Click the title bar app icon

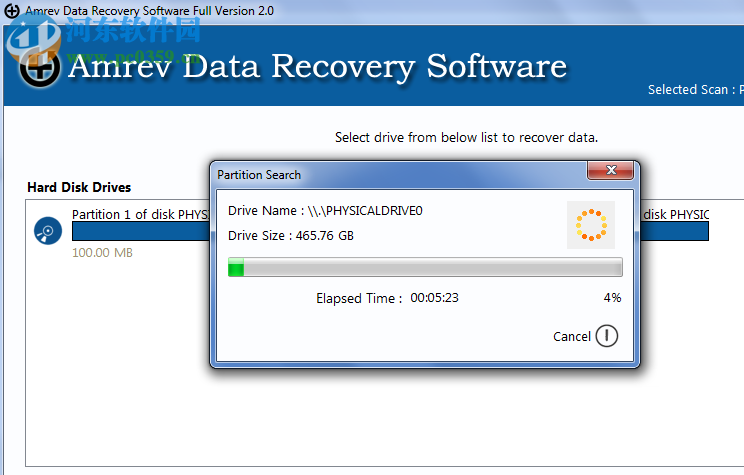click(12, 11)
